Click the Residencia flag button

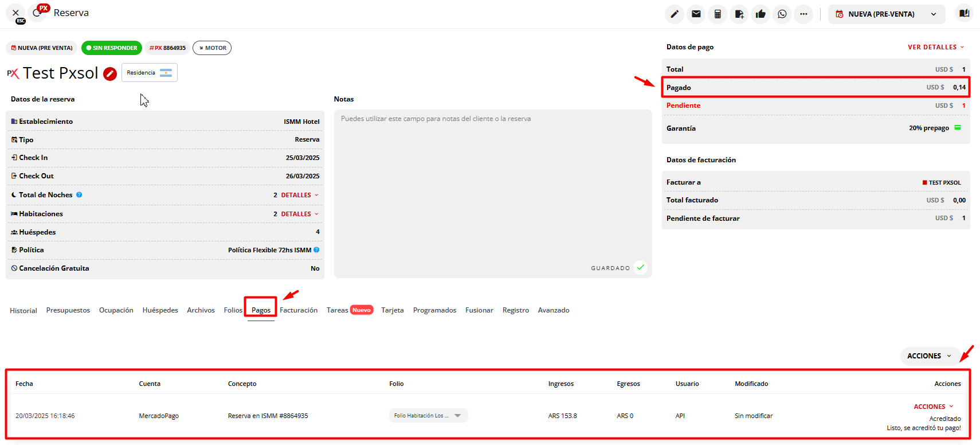(150, 73)
